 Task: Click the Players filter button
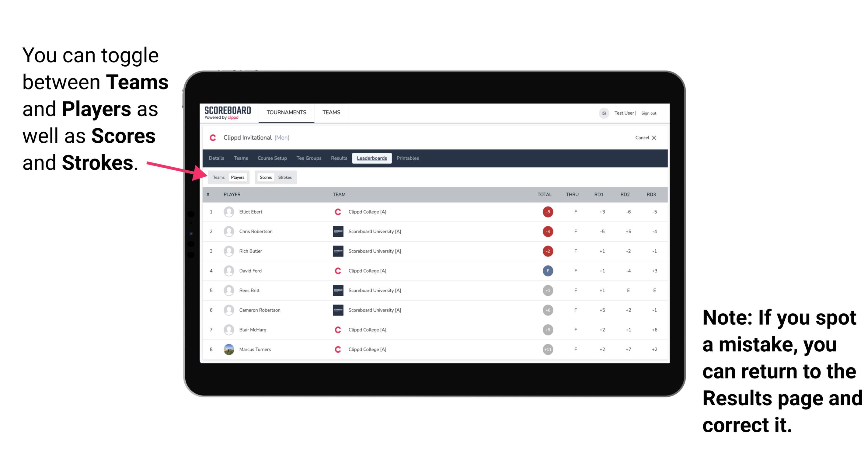(x=238, y=177)
